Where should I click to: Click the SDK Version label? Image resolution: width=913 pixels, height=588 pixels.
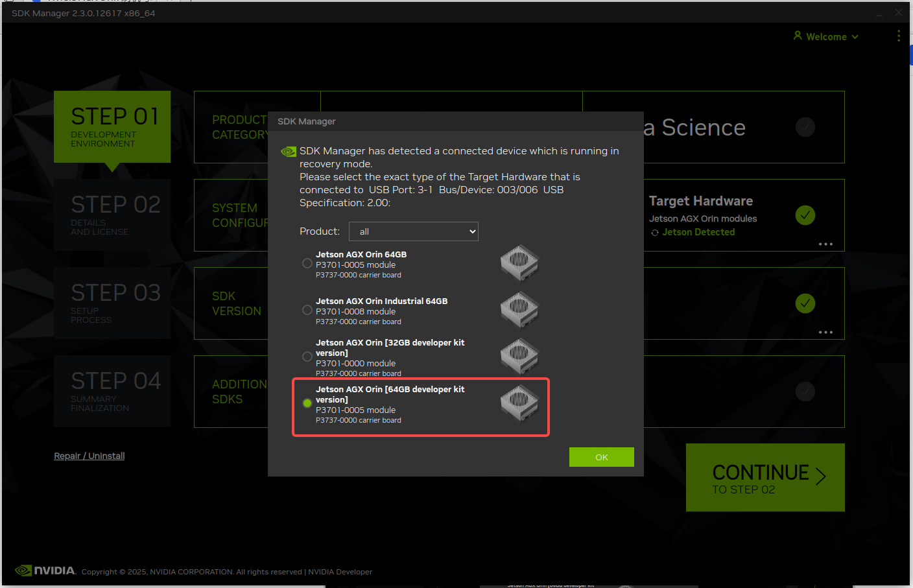point(237,303)
